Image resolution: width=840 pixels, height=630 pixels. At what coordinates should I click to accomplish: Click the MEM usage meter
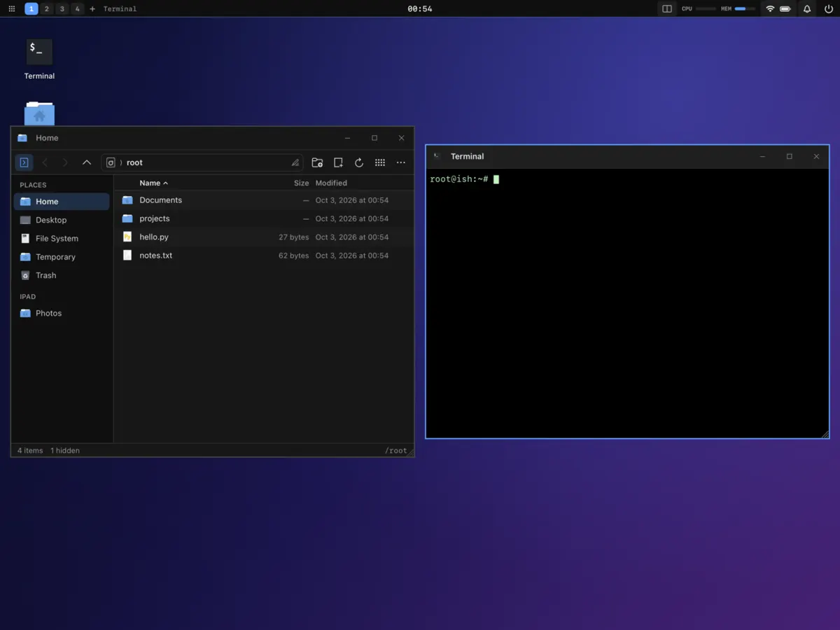738,8
